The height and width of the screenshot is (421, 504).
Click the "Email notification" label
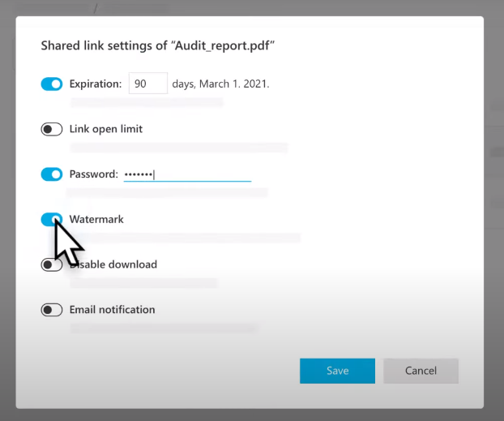pyautogui.click(x=112, y=310)
